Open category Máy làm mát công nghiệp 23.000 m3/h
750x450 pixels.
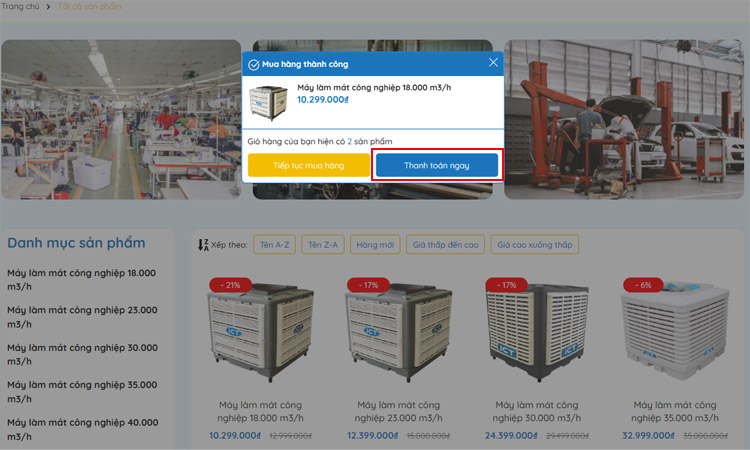82,317
